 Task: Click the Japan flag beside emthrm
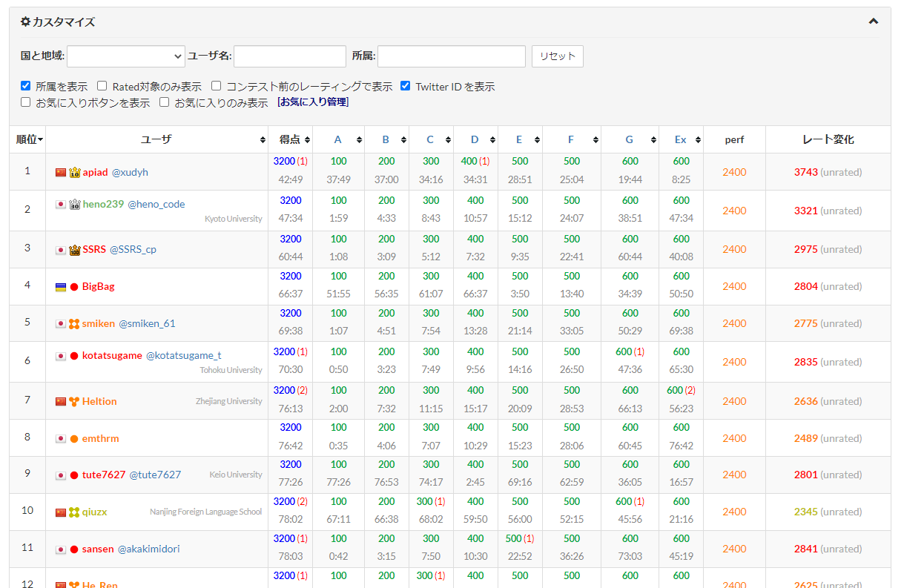tap(61, 439)
